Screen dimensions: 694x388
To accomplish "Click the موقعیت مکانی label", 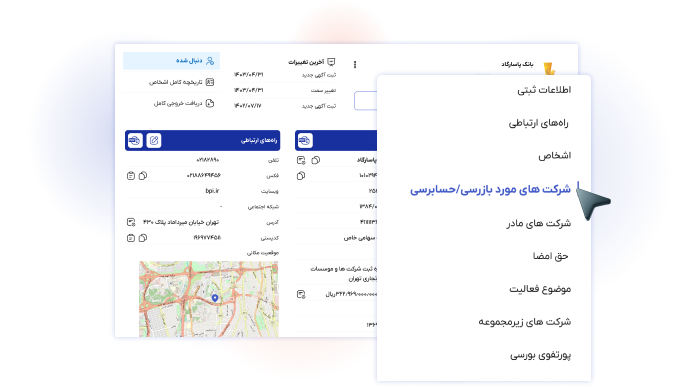I will click(x=263, y=253).
